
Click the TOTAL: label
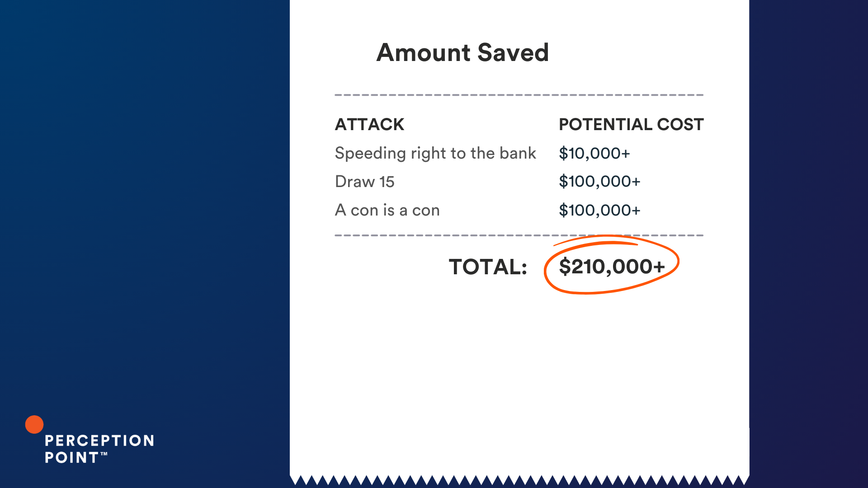coord(488,267)
